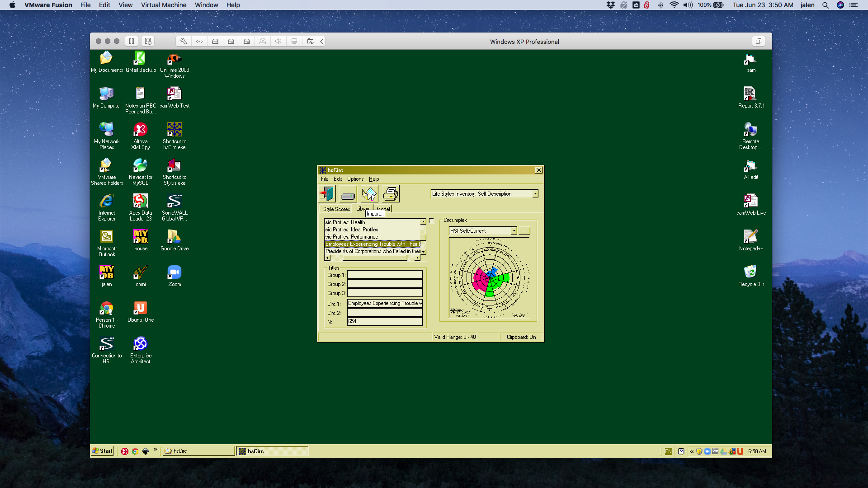Switch to the Style Scores tab
Viewport: 868px width, 488px height.
click(336, 209)
